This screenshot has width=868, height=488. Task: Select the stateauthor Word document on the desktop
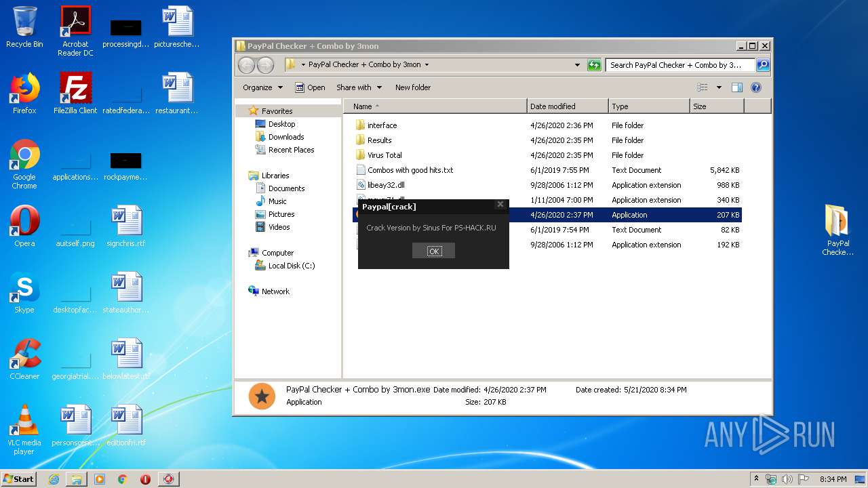point(126,293)
